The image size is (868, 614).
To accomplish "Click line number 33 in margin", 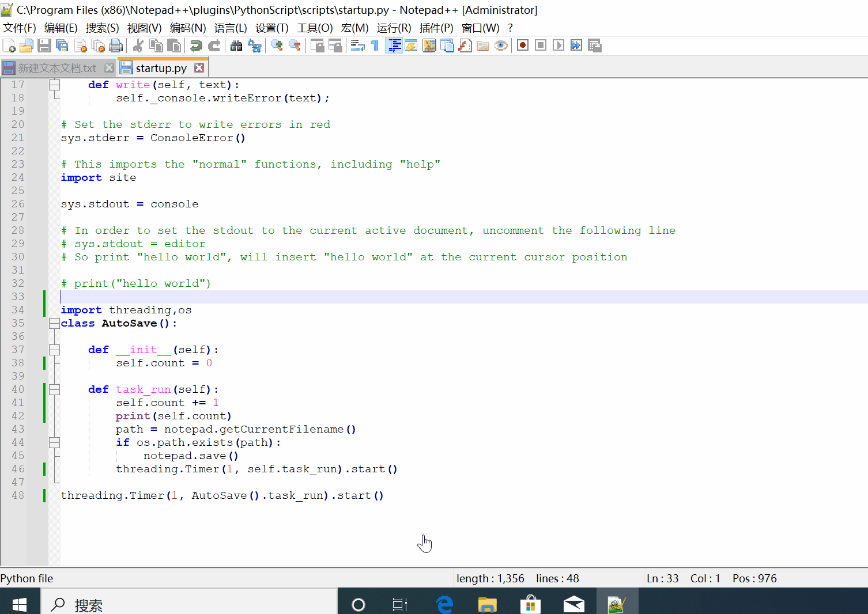I will tap(18, 297).
